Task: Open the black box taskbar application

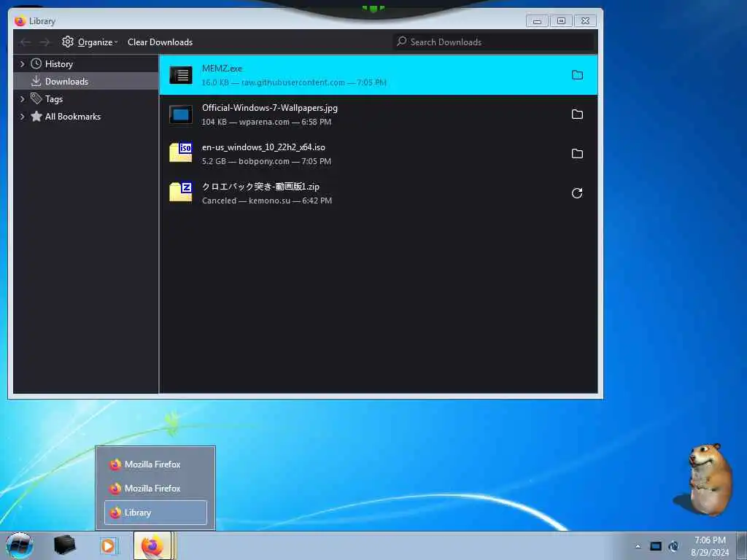Action: (64, 545)
